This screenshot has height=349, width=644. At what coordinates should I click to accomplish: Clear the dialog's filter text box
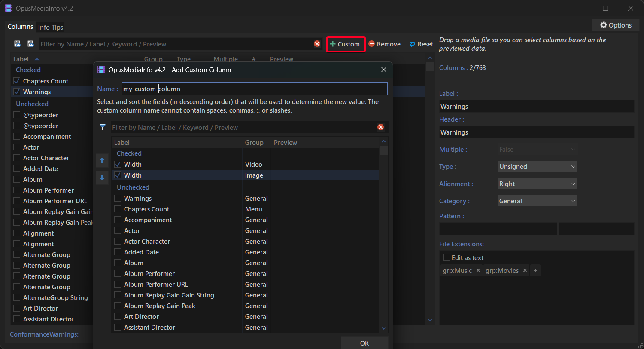pyautogui.click(x=380, y=127)
